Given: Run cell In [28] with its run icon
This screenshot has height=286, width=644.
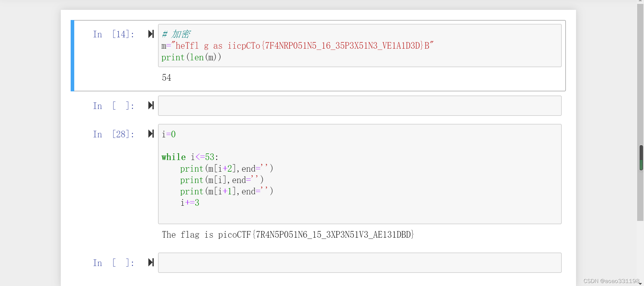Looking at the screenshot, I should pos(151,134).
